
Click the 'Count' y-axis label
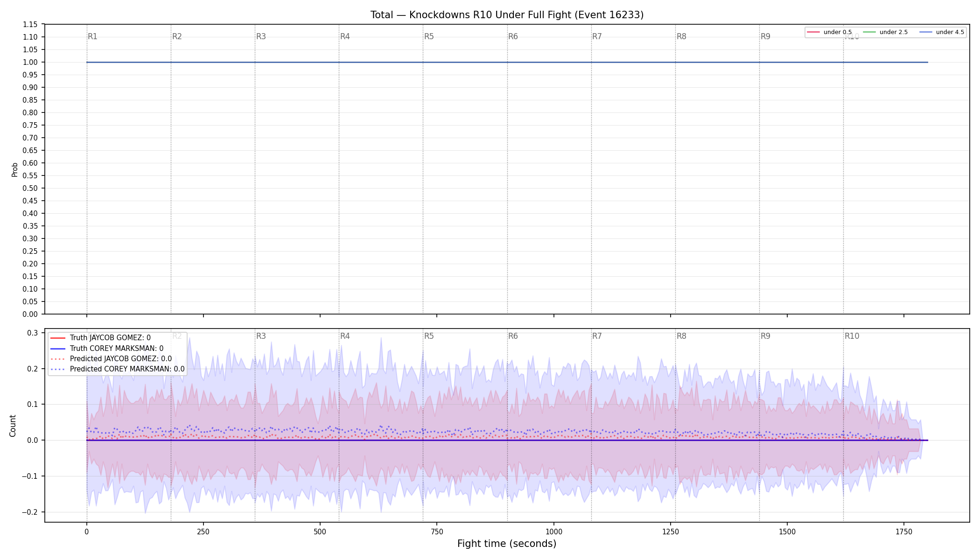(x=13, y=426)
